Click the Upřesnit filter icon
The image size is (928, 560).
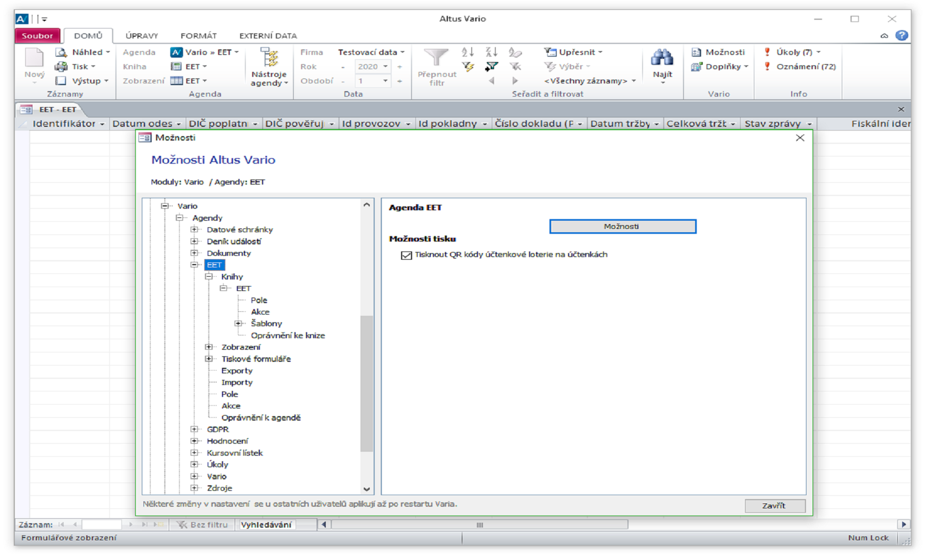[550, 52]
